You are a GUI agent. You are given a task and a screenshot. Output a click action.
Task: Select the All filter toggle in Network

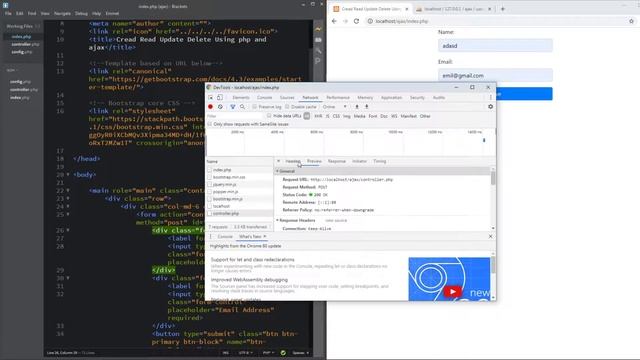point(307,116)
